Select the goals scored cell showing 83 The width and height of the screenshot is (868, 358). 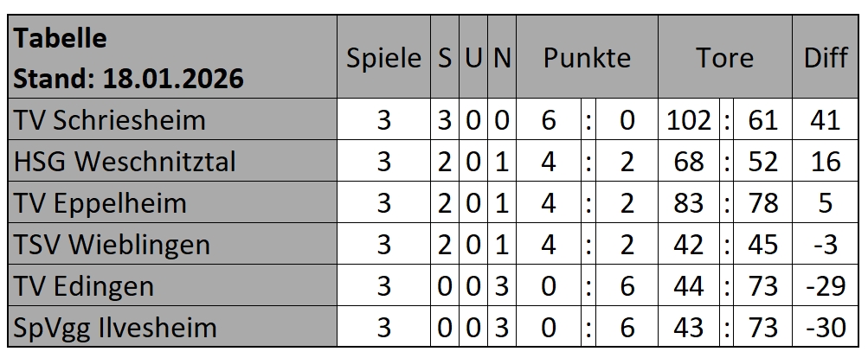pos(689,202)
